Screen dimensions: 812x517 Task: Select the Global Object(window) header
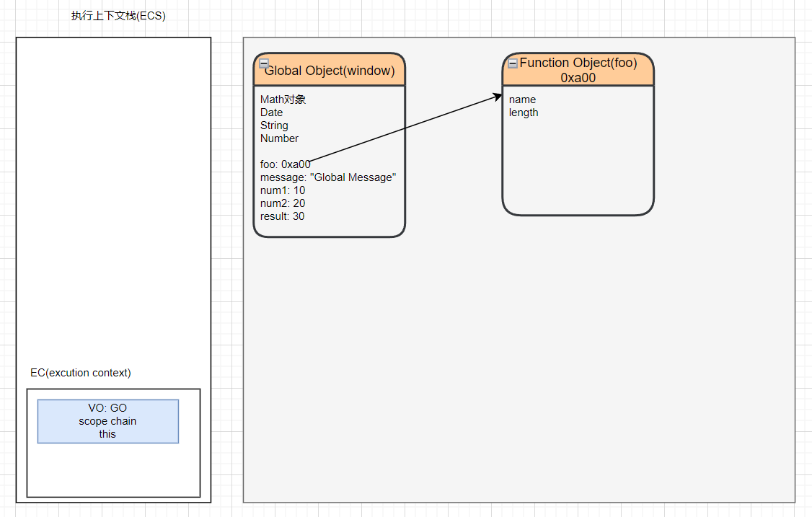(x=330, y=71)
